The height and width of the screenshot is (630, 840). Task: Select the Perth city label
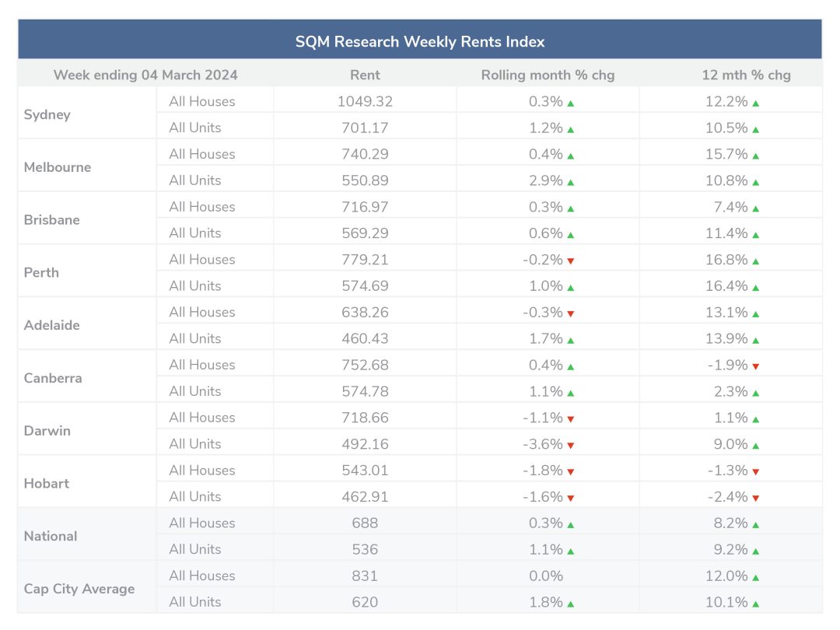41,272
